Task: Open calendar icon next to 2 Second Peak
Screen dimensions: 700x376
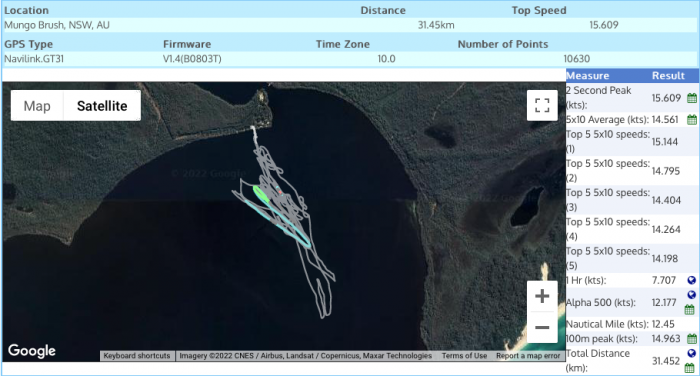Action: (692, 98)
